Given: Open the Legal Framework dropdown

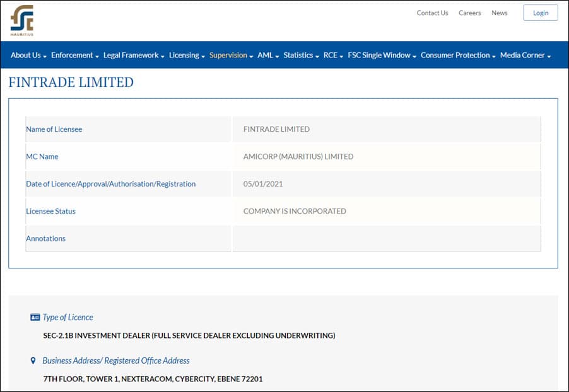Looking at the screenshot, I should click(134, 55).
